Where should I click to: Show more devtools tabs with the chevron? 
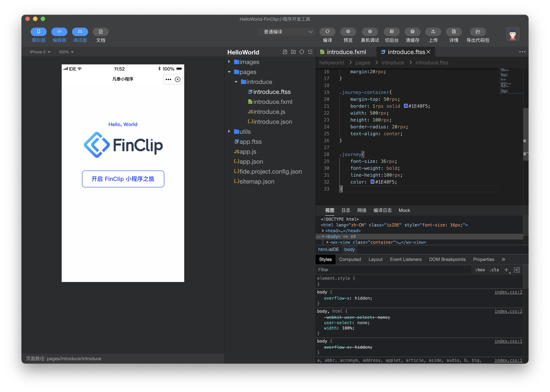tap(503, 259)
